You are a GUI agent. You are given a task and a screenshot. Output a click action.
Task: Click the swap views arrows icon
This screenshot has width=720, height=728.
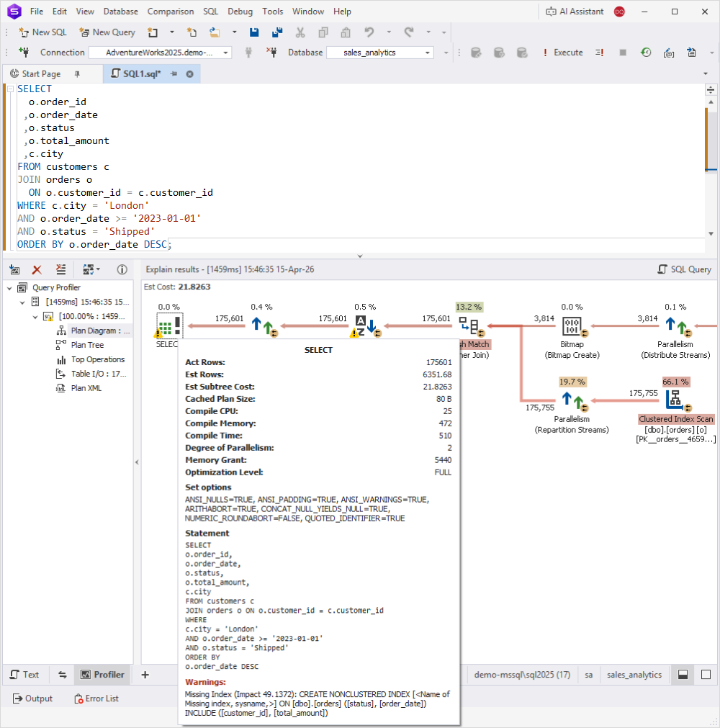62,675
